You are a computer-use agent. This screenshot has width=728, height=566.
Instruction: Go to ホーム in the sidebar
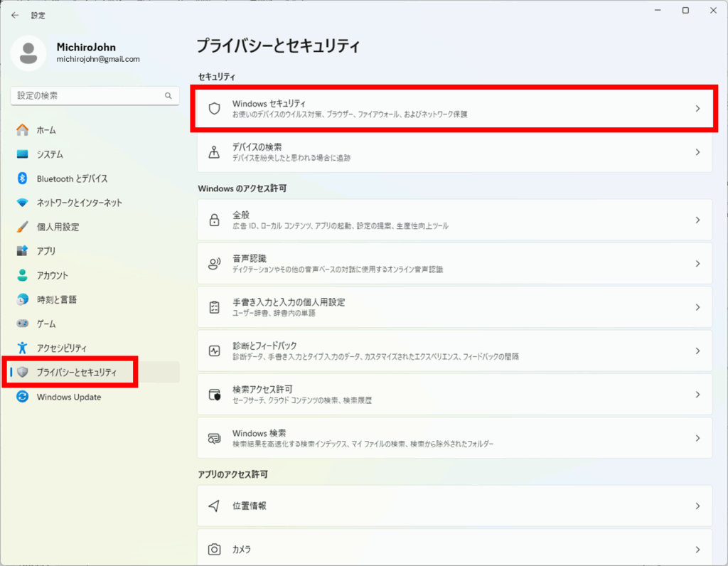(95, 130)
